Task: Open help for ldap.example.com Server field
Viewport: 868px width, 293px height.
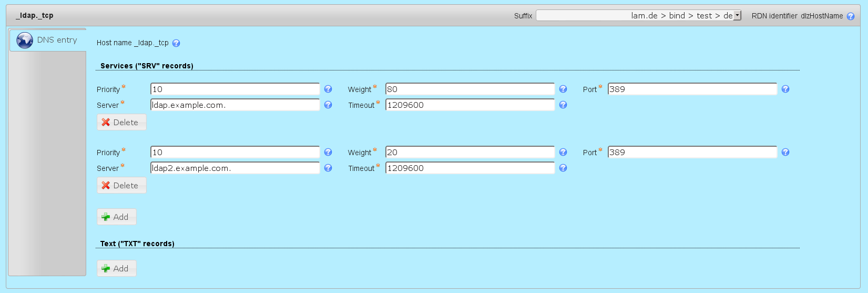Action: 328,105
